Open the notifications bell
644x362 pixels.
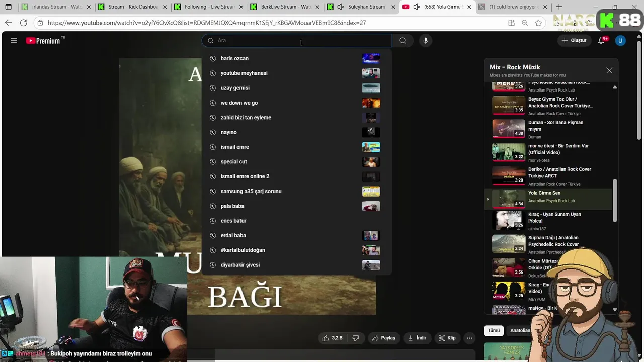601,41
